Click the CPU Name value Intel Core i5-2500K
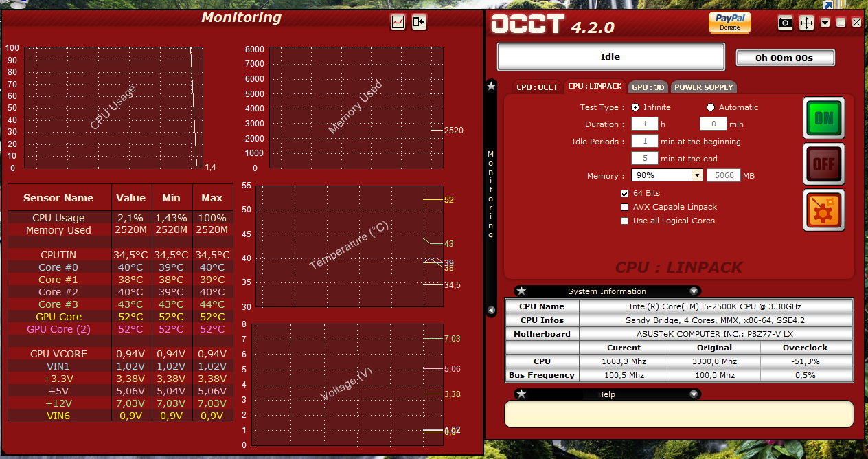 715,306
